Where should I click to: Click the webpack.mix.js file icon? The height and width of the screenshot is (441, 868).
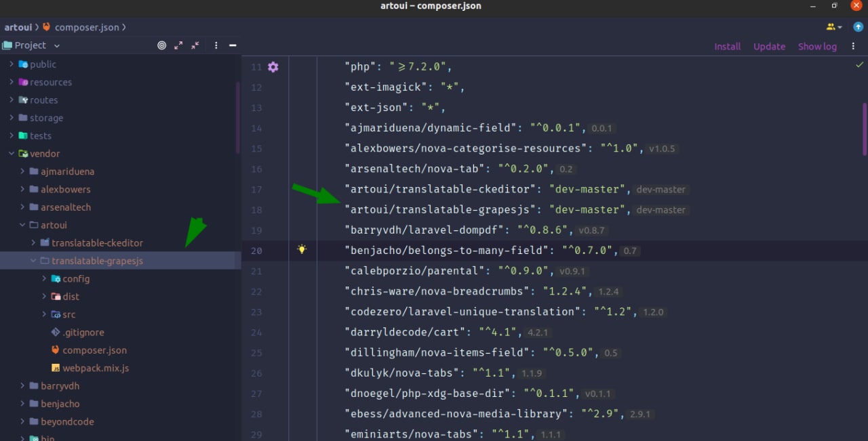(x=56, y=369)
